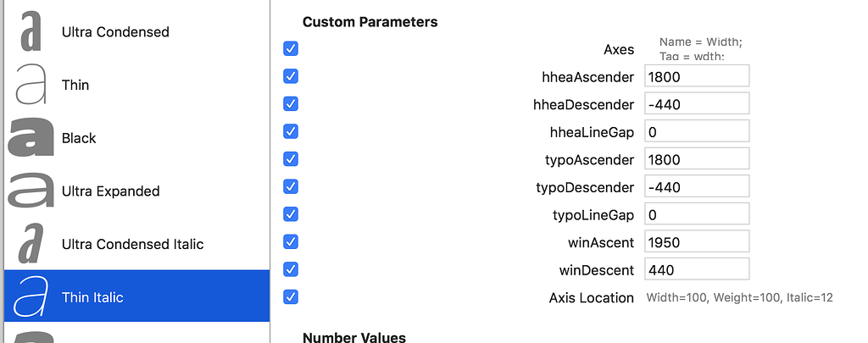Click the Thin Italic glyph preview icon
Screen dimensions: 868x343
pos(31,297)
